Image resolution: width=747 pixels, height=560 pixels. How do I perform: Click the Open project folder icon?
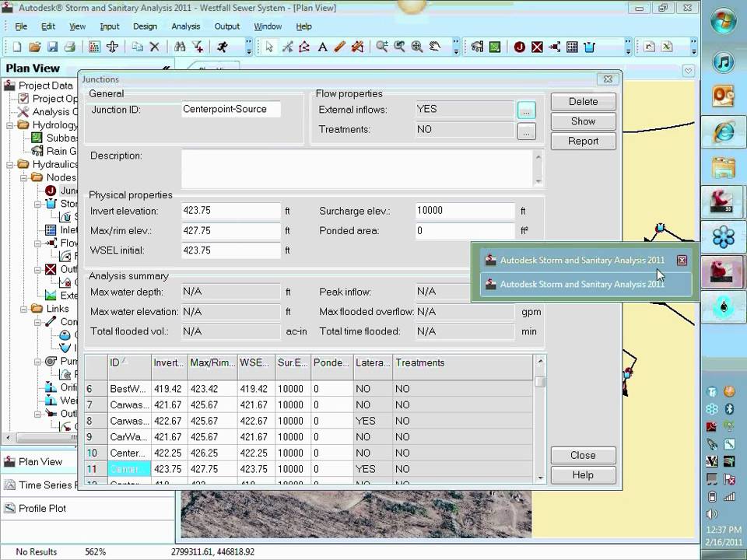tap(35, 47)
